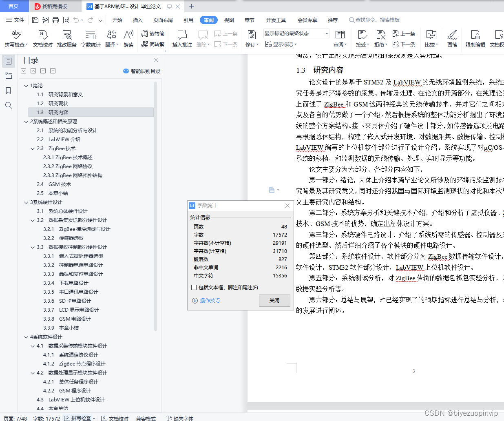Switch to the 视图 ribbon tab
Screen dimensions: 504x421
point(229,20)
